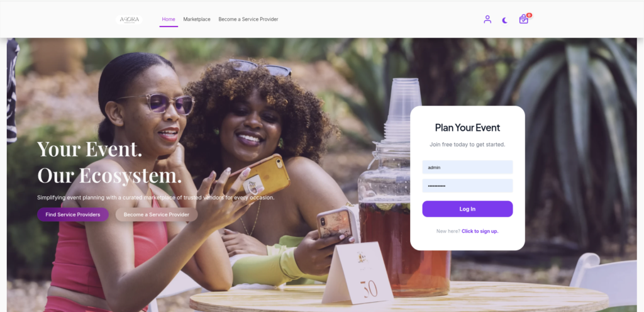This screenshot has height=312, width=644.
Task: Select Become a Service Provider in navbar
Action: pos(248,19)
